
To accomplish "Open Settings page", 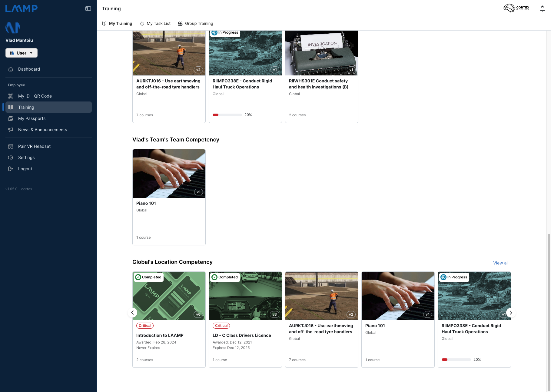I will click(x=48, y=158).
